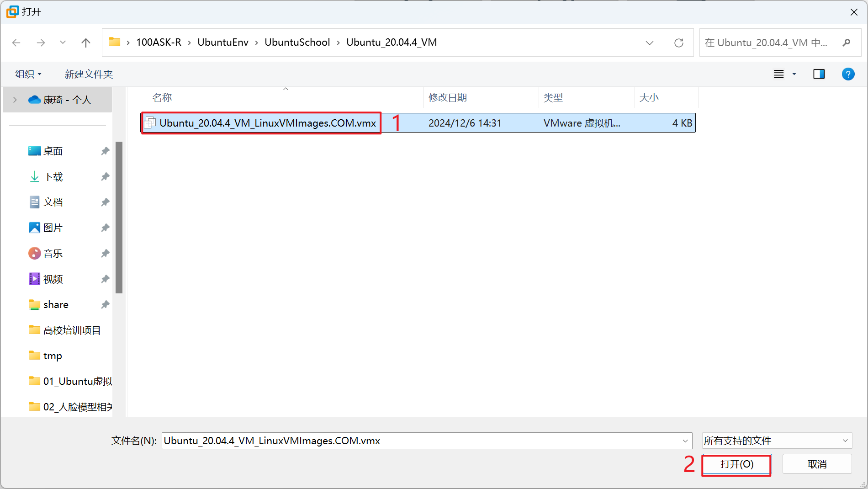Unpin 视频 using its pin icon

click(x=105, y=279)
